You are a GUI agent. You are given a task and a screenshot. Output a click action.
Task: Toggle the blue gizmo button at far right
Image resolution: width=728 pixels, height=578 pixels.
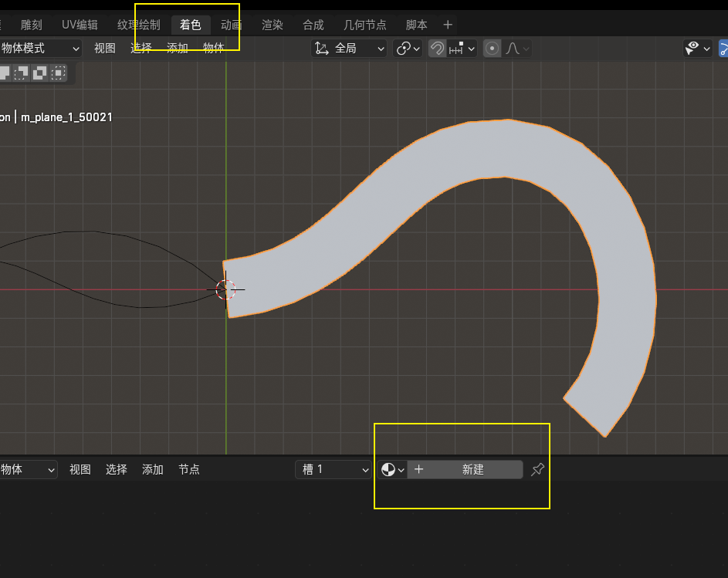pyautogui.click(x=723, y=49)
